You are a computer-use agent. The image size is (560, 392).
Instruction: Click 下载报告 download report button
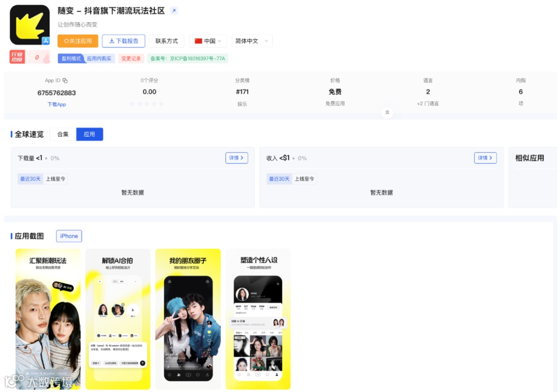click(x=123, y=41)
